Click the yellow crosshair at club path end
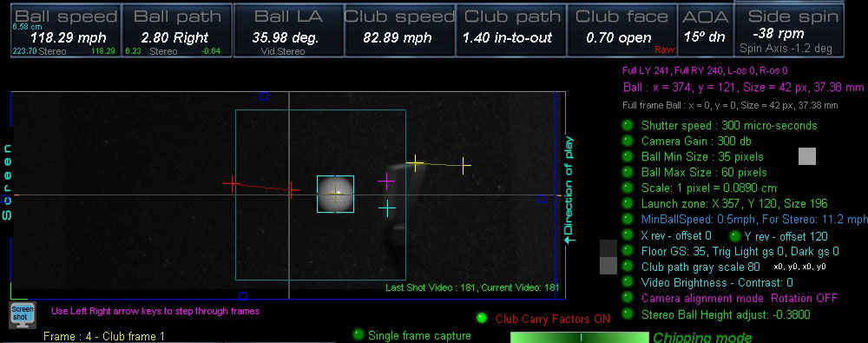868x343 pixels. [464, 165]
